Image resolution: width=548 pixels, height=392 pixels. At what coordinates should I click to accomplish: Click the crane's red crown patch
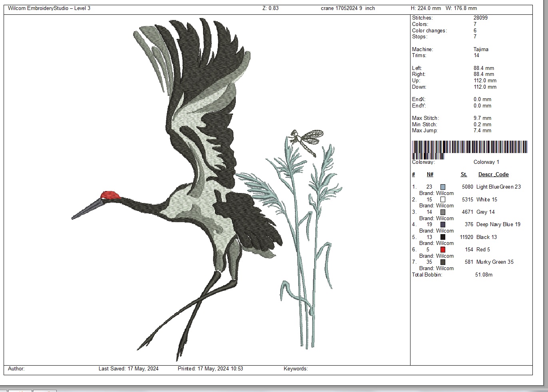coord(110,195)
